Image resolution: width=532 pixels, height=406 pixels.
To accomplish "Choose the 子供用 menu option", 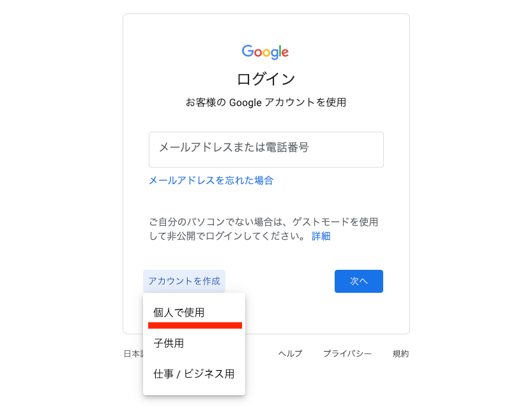I will [x=169, y=343].
